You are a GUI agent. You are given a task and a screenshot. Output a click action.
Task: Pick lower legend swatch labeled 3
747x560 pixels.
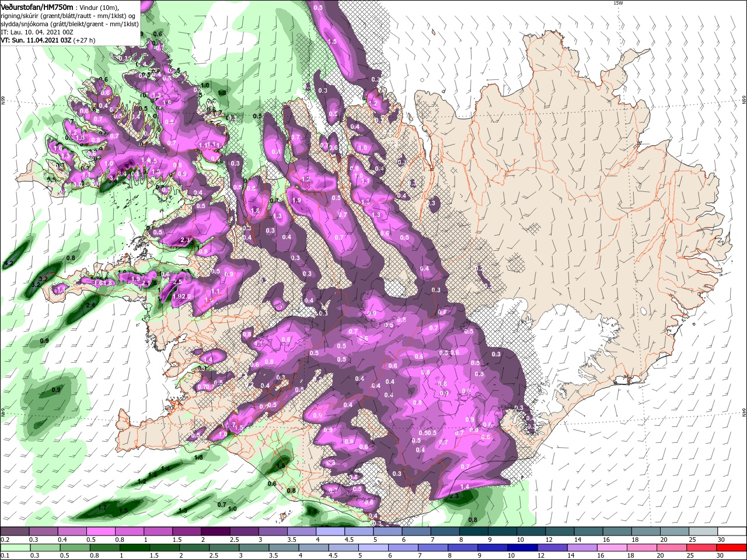pos(255,547)
